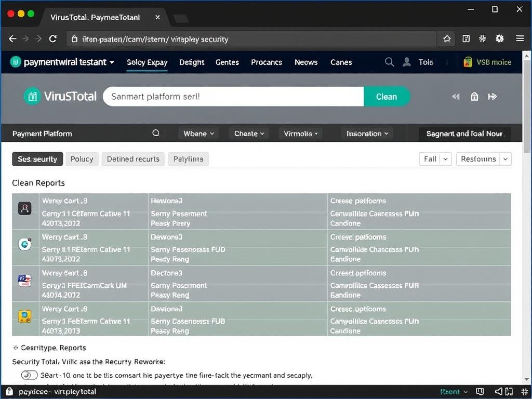Viewport: 532px width, 399px height.
Task: Open the Canes nav item
Action: pos(341,62)
